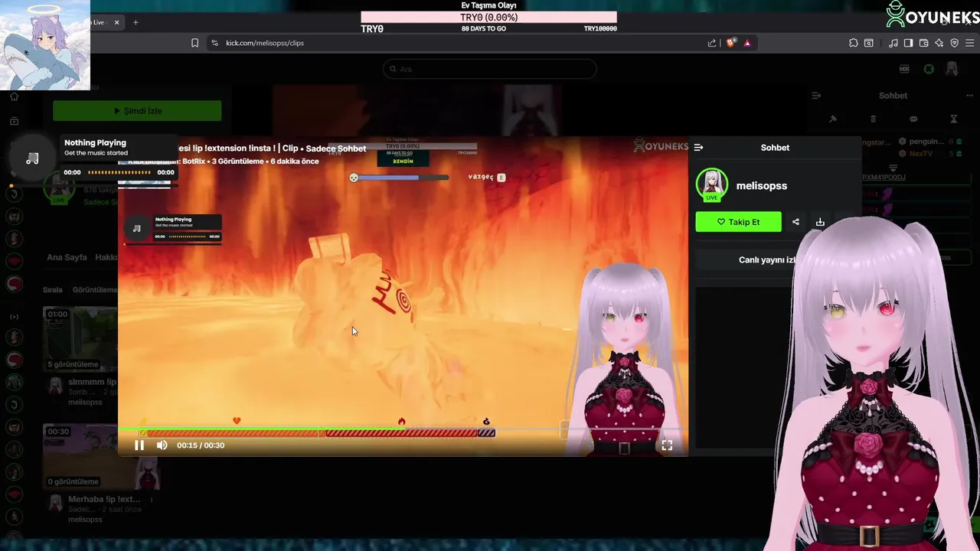Click the Kick browse sidebar icon

coord(14,121)
